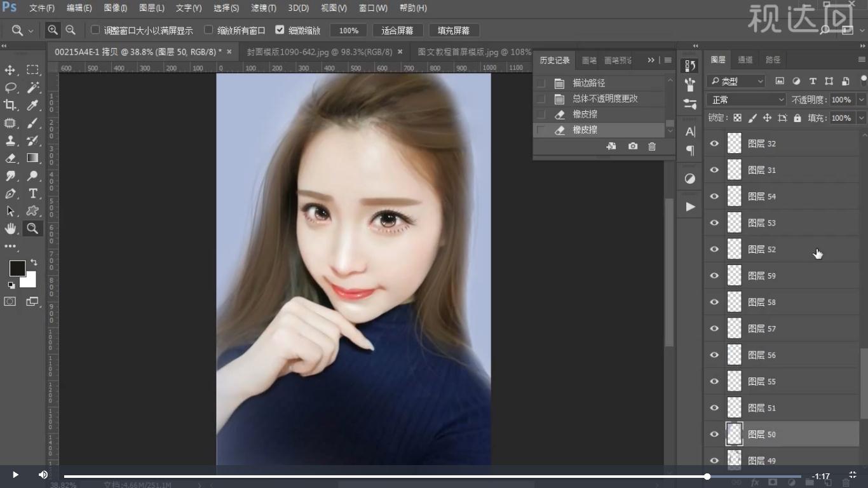Open the 类型 layer filter dropdown

click(x=737, y=81)
